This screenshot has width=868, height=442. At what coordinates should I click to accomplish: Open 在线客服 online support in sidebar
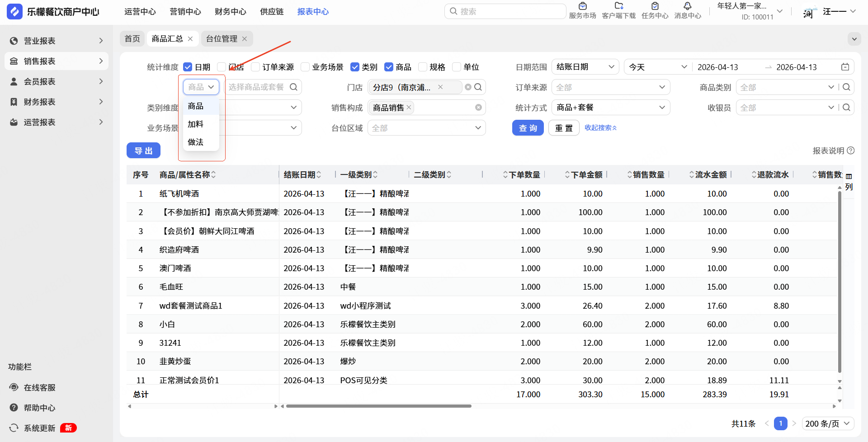coord(39,387)
